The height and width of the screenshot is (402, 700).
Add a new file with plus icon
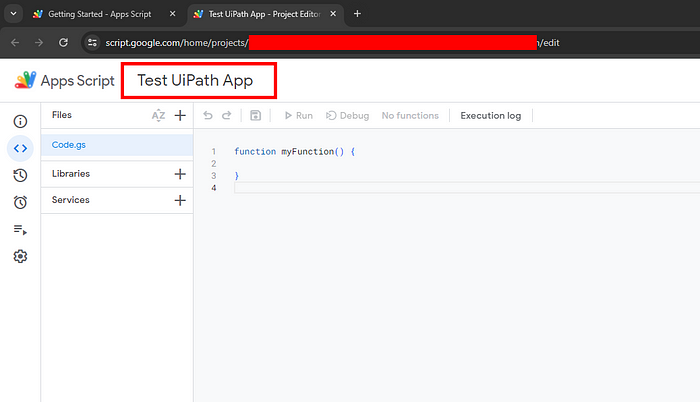[180, 115]
